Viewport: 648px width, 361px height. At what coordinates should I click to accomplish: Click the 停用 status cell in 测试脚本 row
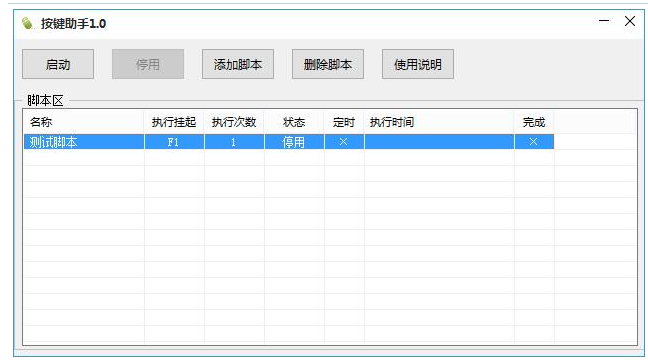click(x=294, y=142)
